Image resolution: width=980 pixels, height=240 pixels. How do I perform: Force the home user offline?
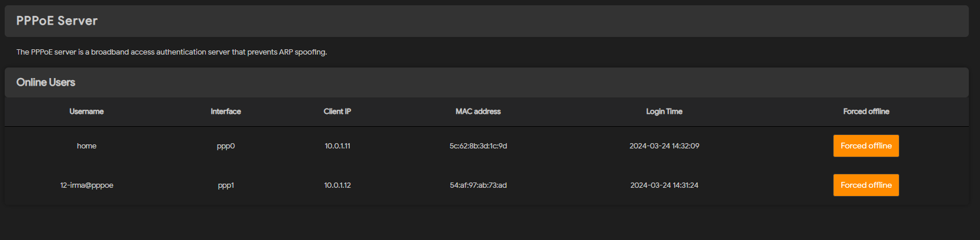pos(865,146)
